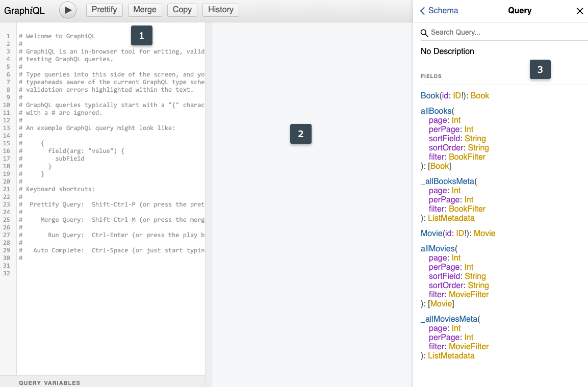Open the BookFilter type under allBooks
588x387 pixels.
pyautogui.click(x=467, y=157)
